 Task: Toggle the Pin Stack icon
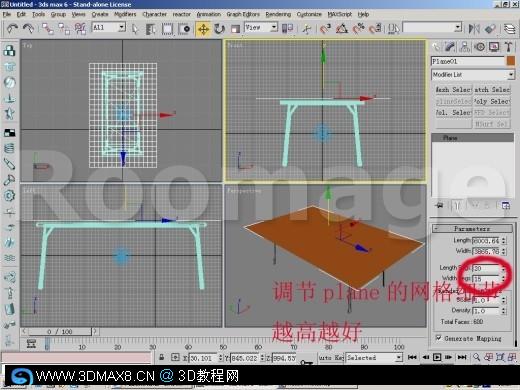tap(439, 205)
